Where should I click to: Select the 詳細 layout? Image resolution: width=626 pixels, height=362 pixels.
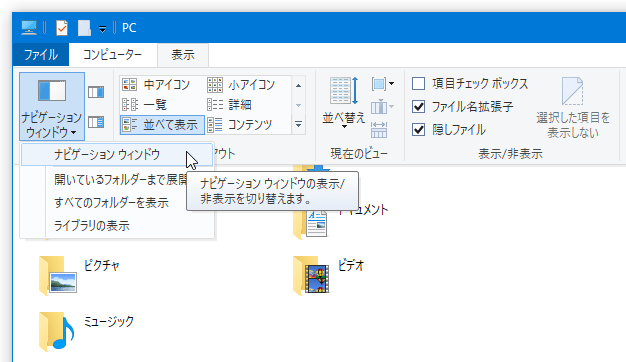(230, 105)
